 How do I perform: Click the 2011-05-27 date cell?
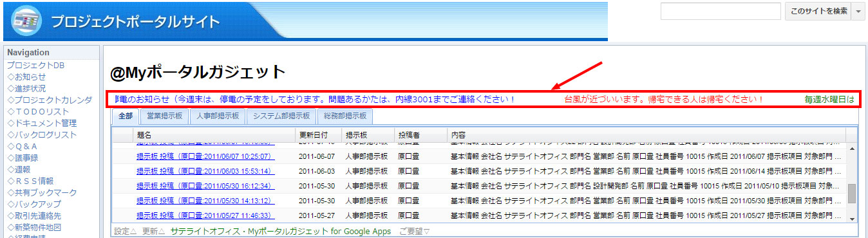[x=318, y=215]
